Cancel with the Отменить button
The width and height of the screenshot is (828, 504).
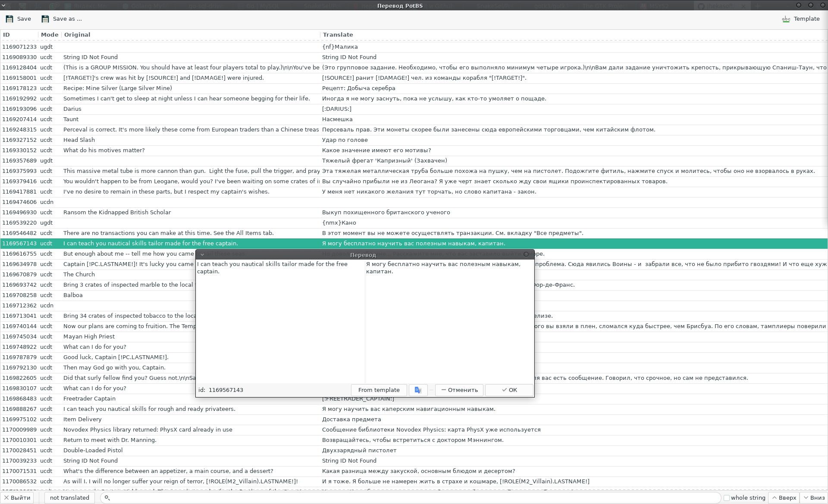(459, 390)
